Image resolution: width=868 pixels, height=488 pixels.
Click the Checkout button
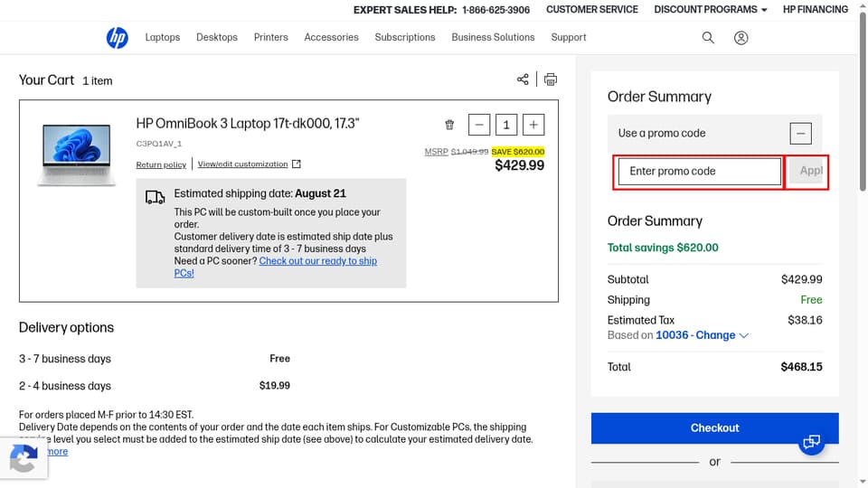pyautogui.click(x=714, y=428)
